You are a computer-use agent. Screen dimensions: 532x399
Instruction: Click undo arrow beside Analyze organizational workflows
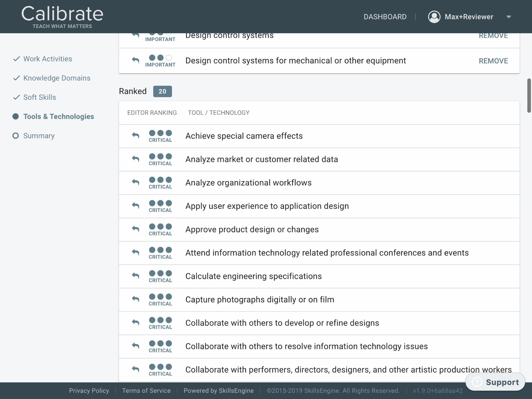[135, 182]
